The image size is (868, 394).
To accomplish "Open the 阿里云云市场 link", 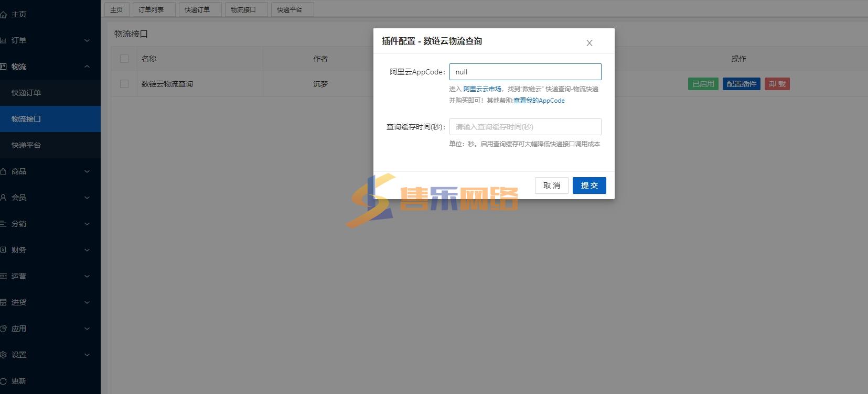I will tap(482, 89).
